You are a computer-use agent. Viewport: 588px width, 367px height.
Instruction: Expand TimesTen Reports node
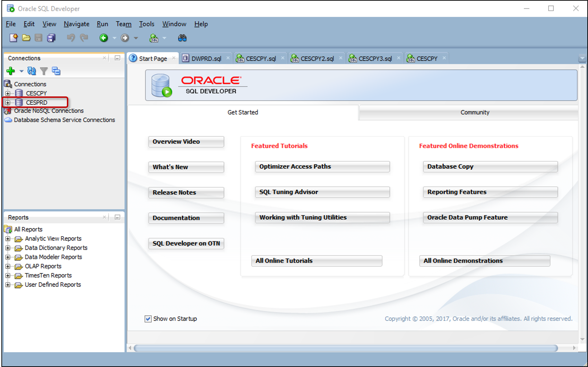tap(8, 275)
